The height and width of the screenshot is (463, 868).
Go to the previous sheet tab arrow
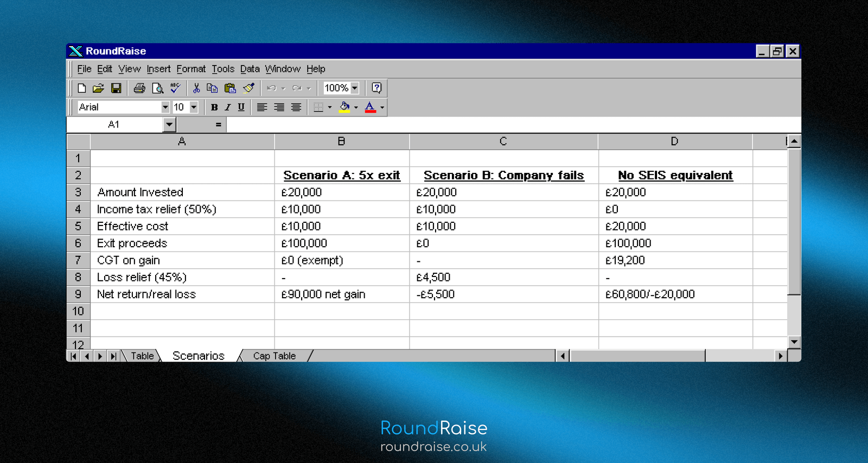pos(87,356)
